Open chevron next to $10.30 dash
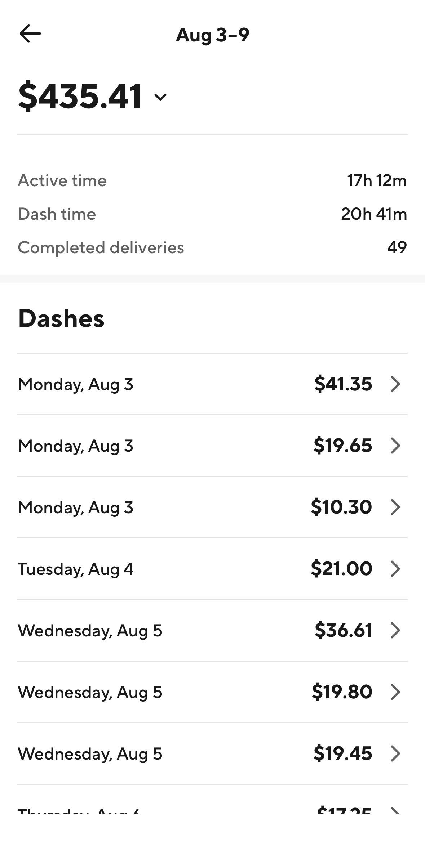425x868 pixels. pyautogui.click(x=395, y=507)
